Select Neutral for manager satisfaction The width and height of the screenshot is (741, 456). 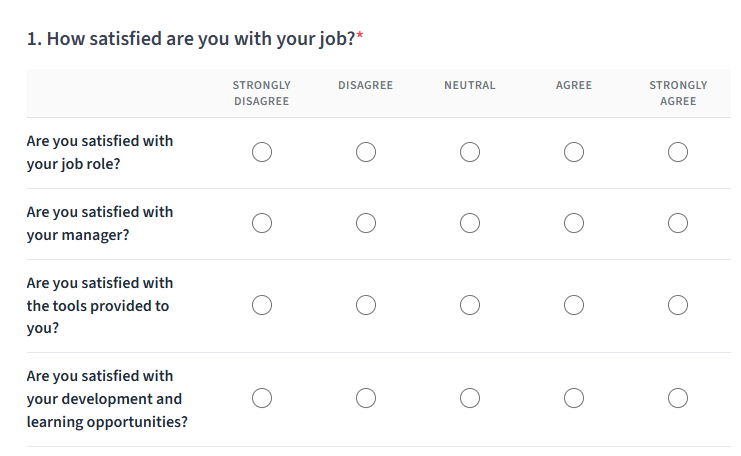click(470, 223)
